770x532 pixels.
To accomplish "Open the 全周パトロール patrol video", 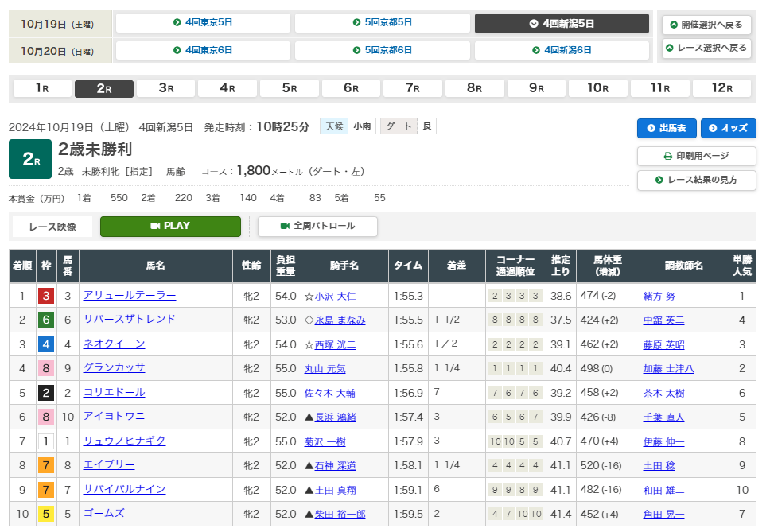I will [x=317, y=226].
